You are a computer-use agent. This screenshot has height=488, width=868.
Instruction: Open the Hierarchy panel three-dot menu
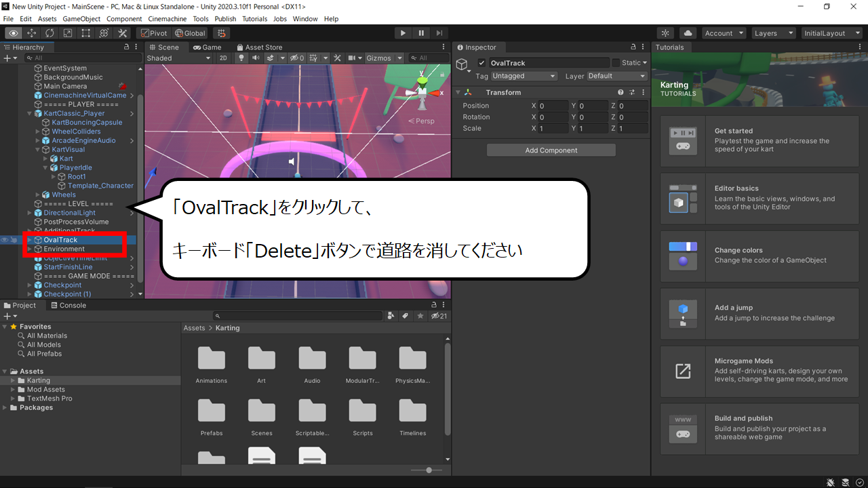pyautogui.click(x=137, y=47)
